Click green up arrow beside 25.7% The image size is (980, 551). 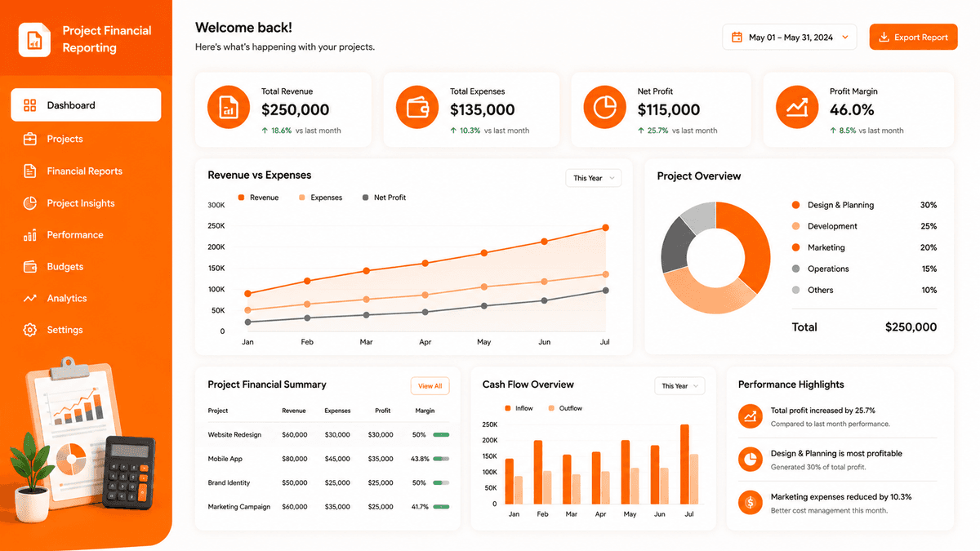pyautogui.click(x=641, y=131)
